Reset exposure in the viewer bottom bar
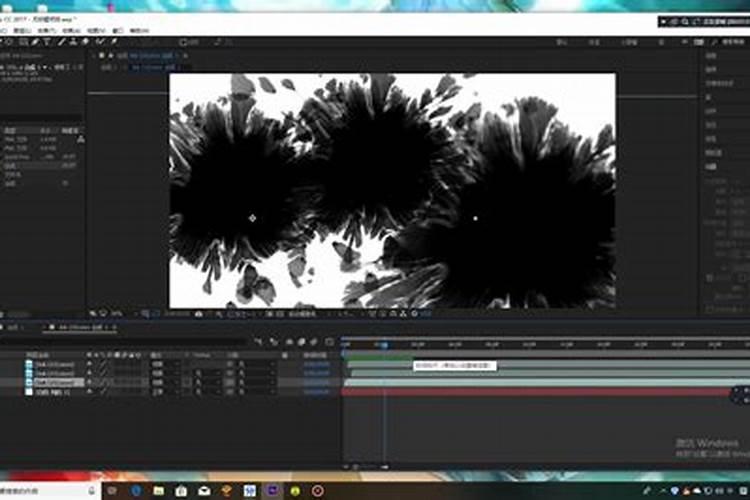The height and width of the screenshot is (500, 750). coord(414,314)
